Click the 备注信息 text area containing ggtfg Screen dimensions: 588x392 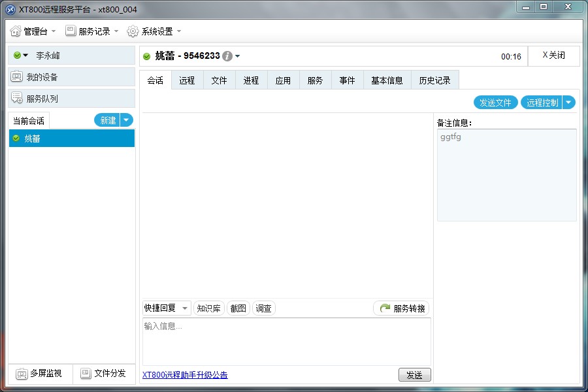coord(507,175)
